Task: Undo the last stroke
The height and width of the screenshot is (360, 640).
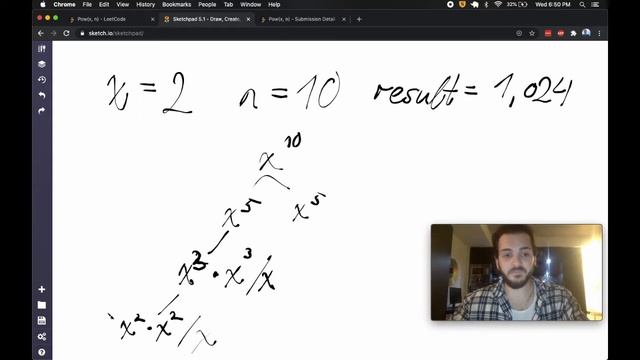Action: 42,95
